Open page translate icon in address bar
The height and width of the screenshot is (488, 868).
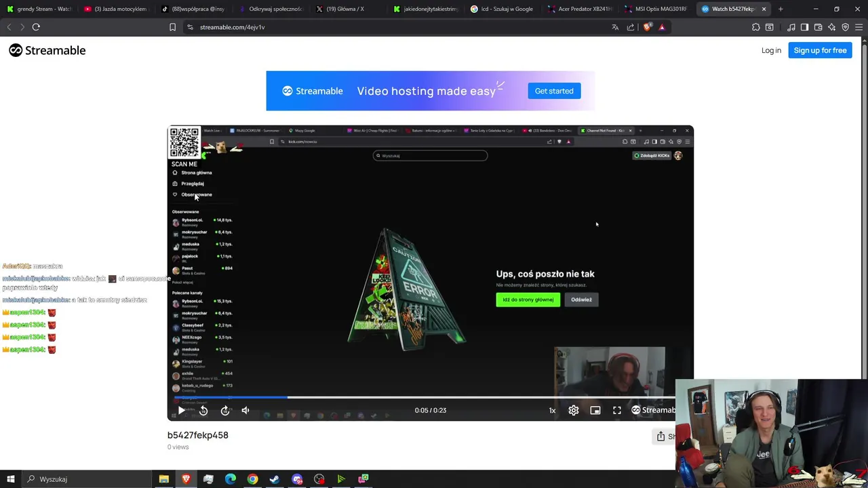(615, 27)
